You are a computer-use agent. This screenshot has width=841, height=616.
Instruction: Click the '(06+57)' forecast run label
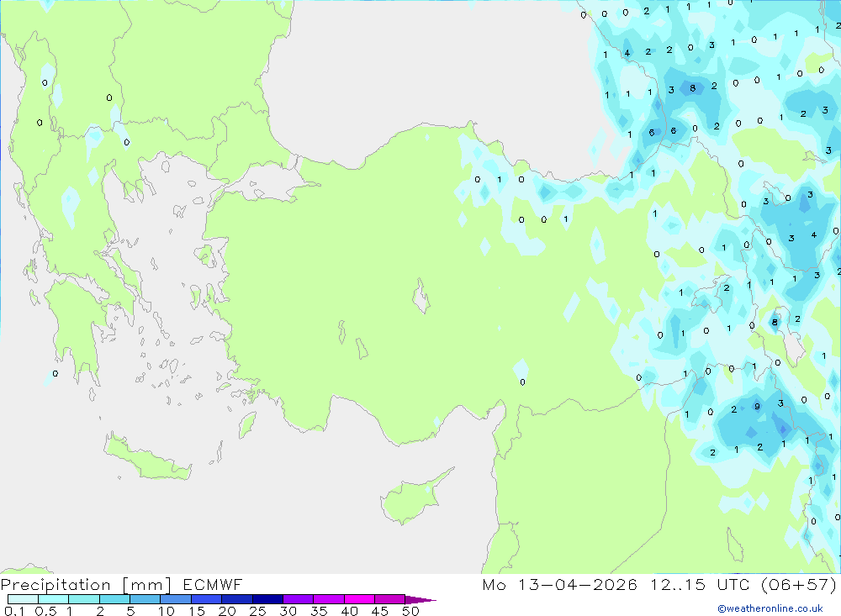[x=799, y=584]
